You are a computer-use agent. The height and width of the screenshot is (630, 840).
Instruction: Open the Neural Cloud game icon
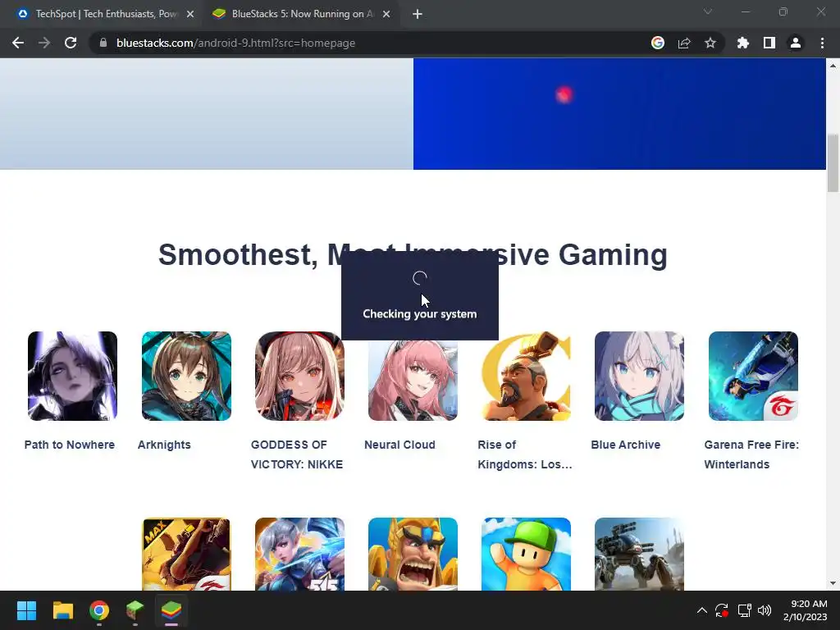tap(413, 381)
